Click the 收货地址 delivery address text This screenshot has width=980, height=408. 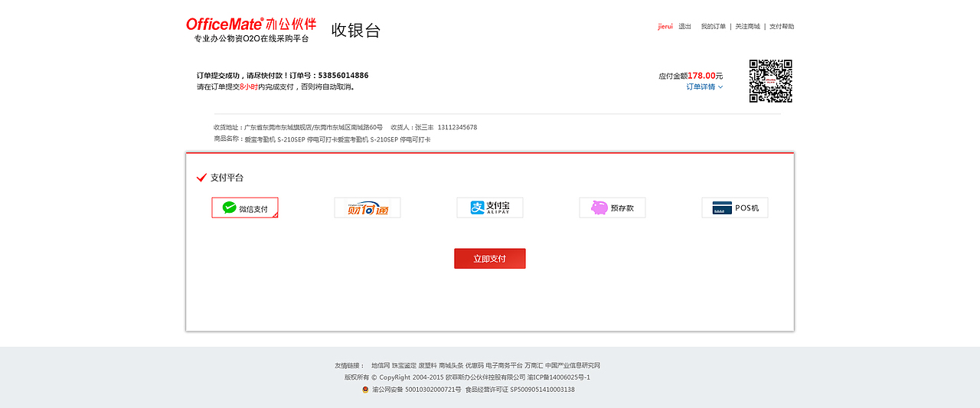298,127
